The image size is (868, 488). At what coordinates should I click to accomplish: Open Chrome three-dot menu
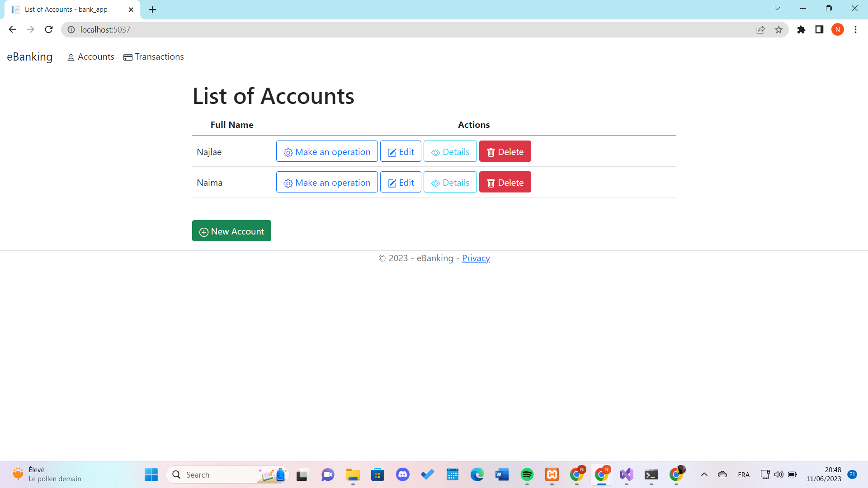pos(855,30)
